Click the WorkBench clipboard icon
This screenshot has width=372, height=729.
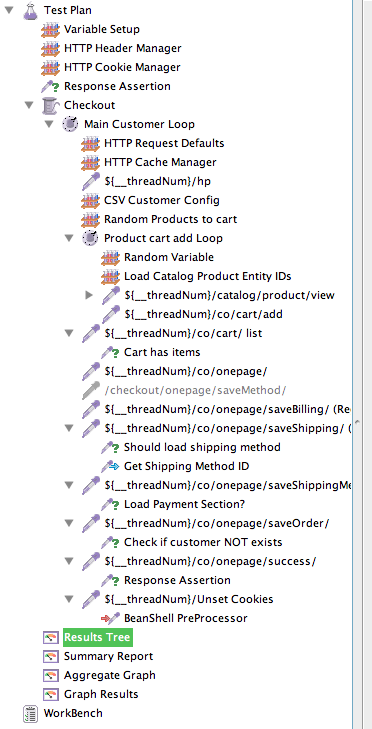30,713
